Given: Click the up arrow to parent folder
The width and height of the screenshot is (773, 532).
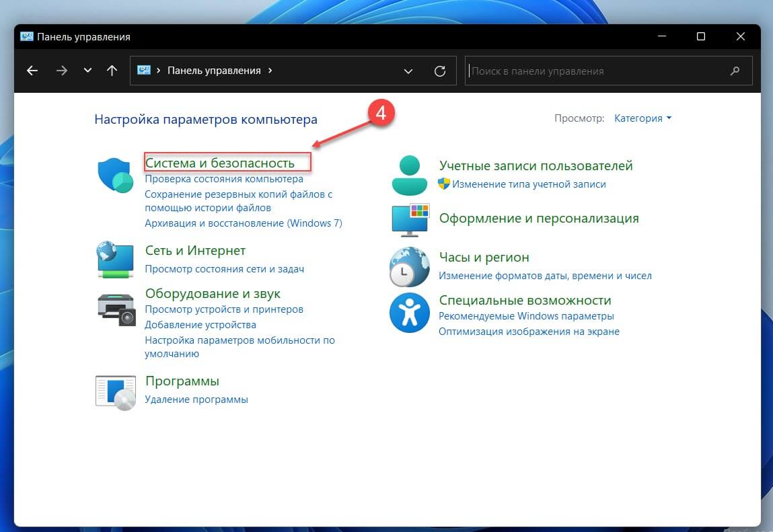Looking at the screenshot, I should (x=112, y=71).
